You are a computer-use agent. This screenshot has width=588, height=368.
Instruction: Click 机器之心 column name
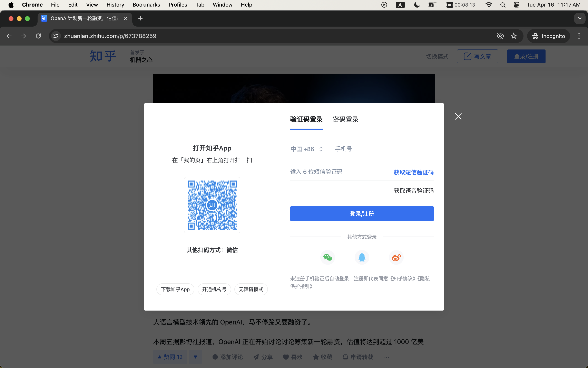(x=141, y=60)
